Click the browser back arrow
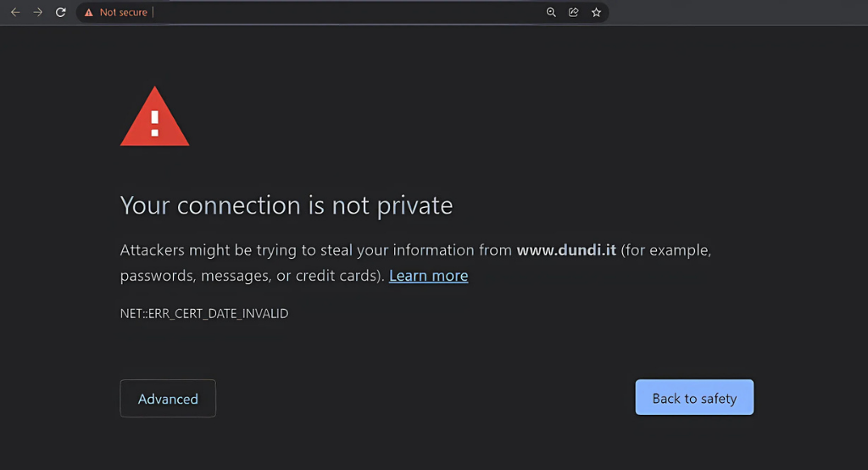Viewport: 868px width, 470px height. [15, 13]
